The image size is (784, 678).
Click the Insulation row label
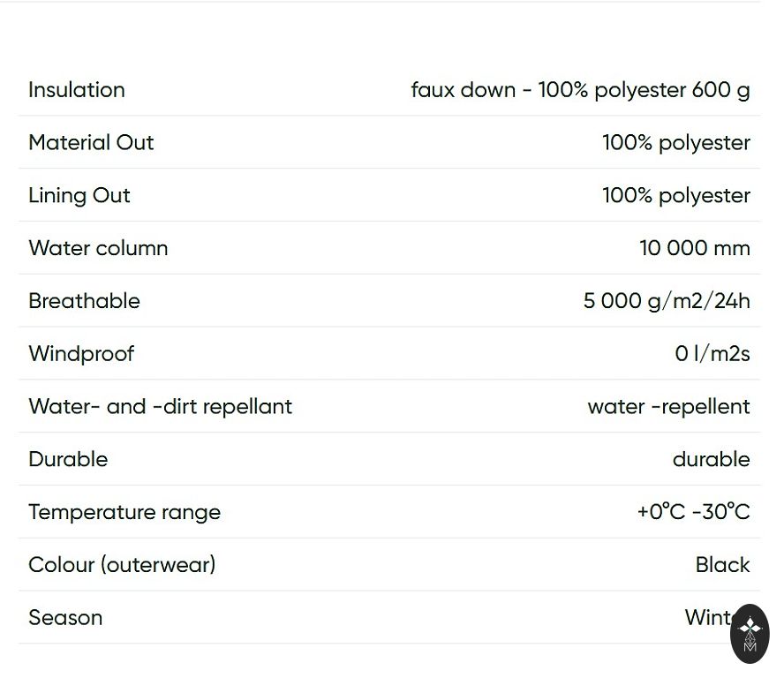point(77,90)
